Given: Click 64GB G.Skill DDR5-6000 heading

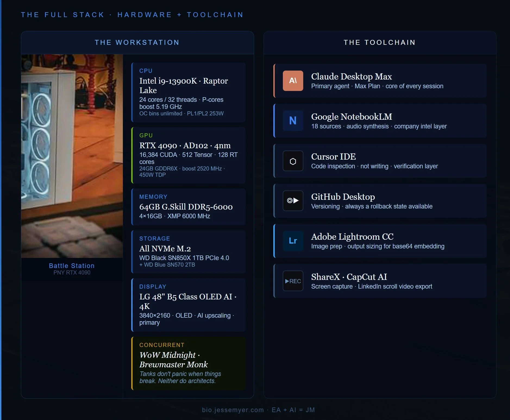Looking at the screenshot, I should point(186,207).
